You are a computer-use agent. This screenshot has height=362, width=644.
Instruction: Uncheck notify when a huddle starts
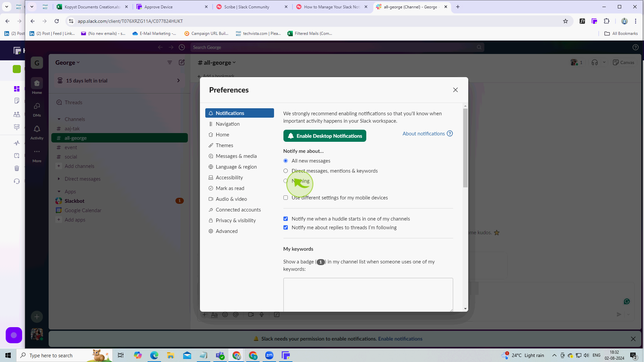coord(286,219)
